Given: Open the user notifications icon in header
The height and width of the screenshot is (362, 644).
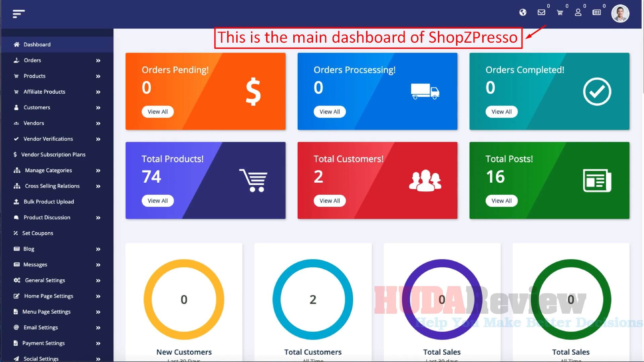Looking at the screenshot, I should pos(578,12).
